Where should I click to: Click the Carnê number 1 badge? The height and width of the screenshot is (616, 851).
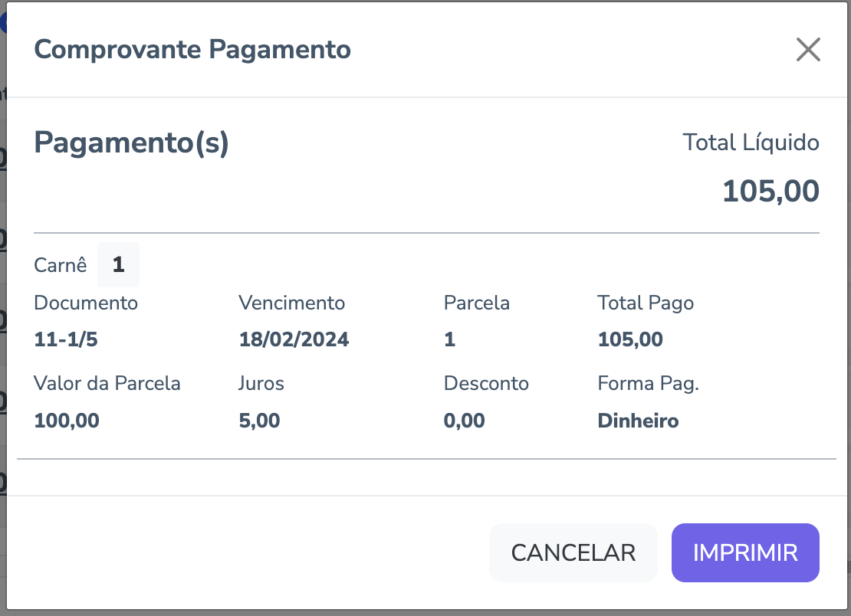tap(118, 265)
